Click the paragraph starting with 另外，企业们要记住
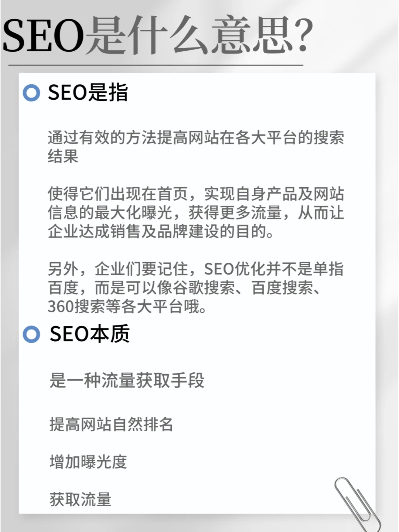 pos(196,287)
